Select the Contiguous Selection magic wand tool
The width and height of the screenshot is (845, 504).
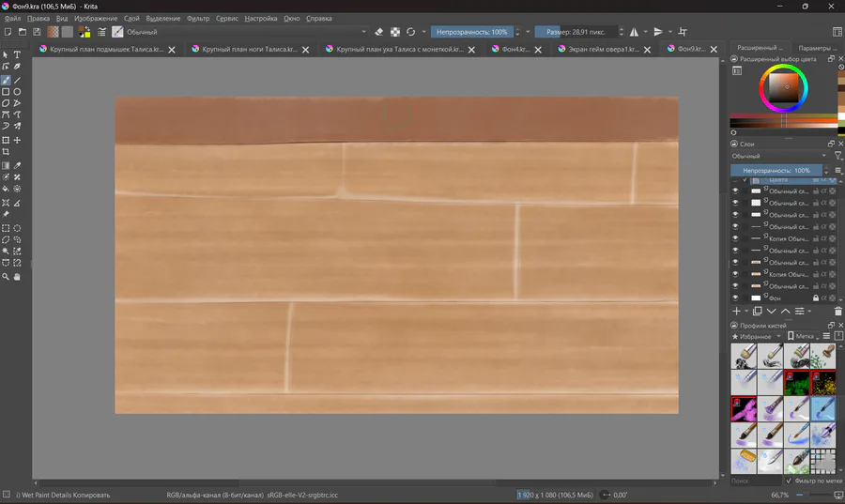point(6,252)
